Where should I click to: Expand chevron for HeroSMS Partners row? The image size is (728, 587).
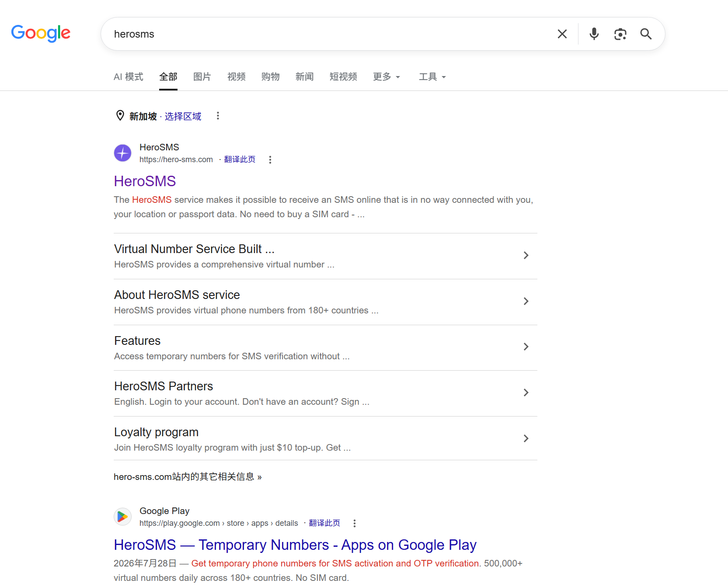(x=526, y=392)
